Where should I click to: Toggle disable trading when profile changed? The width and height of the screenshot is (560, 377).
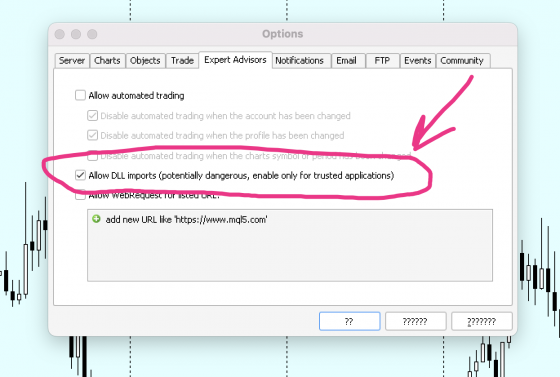point(92,135)
